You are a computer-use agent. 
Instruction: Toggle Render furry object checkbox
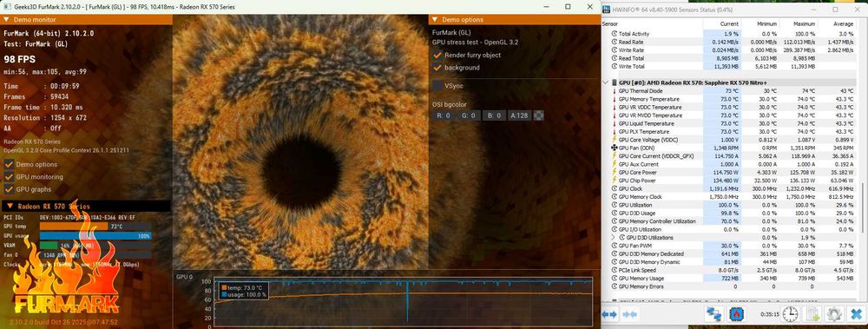[x=437, y=55]
